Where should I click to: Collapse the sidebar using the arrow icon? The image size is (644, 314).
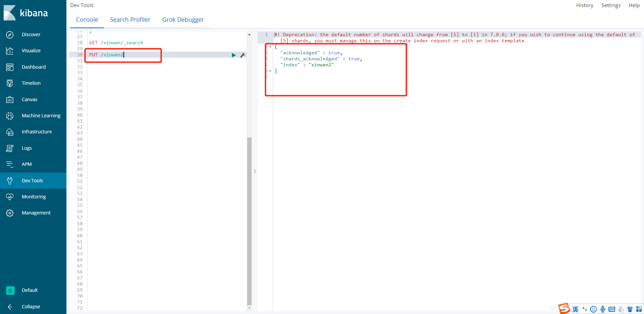pyautogui.click(x=10, y=307)
